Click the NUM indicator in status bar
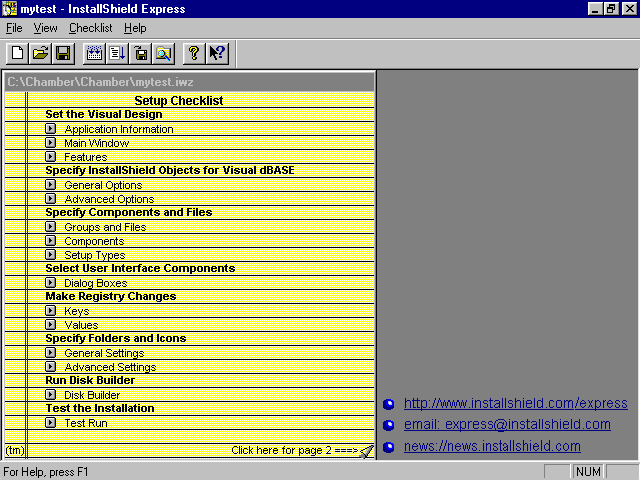The width and height of the screenshot is (640, 480). click(588, 472)
